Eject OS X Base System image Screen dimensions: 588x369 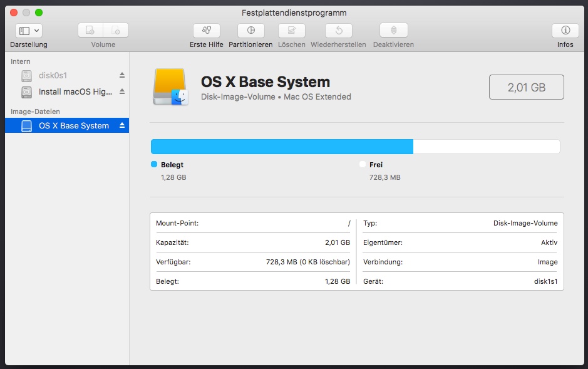tap(122, 125)
